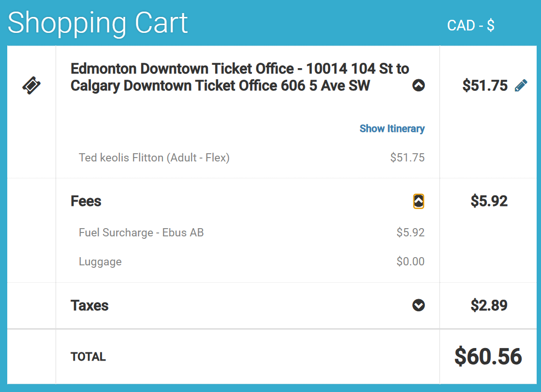
Task: Click the $2.89 taxes amount
Action: [489, 305]
